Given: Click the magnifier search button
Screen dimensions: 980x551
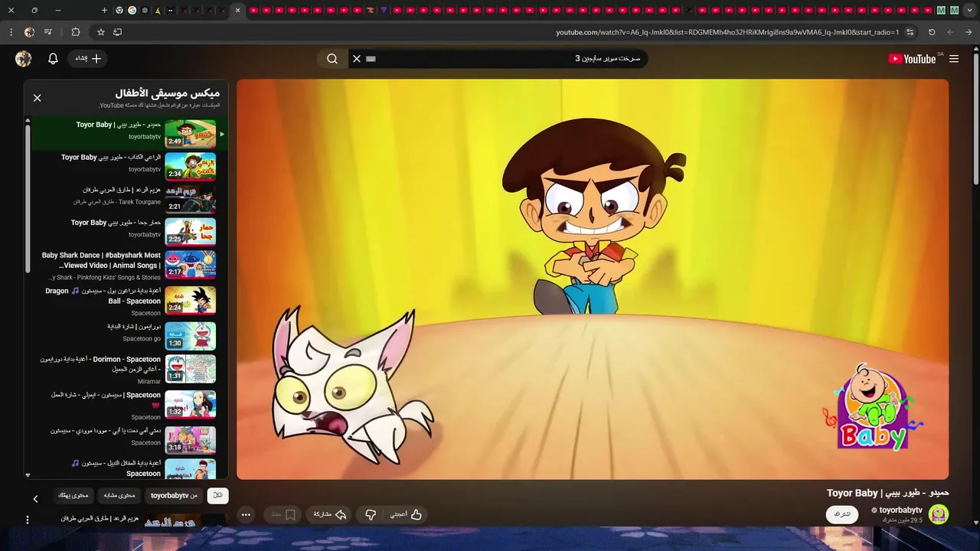Looking at the screenshot, I should point(332,59).
